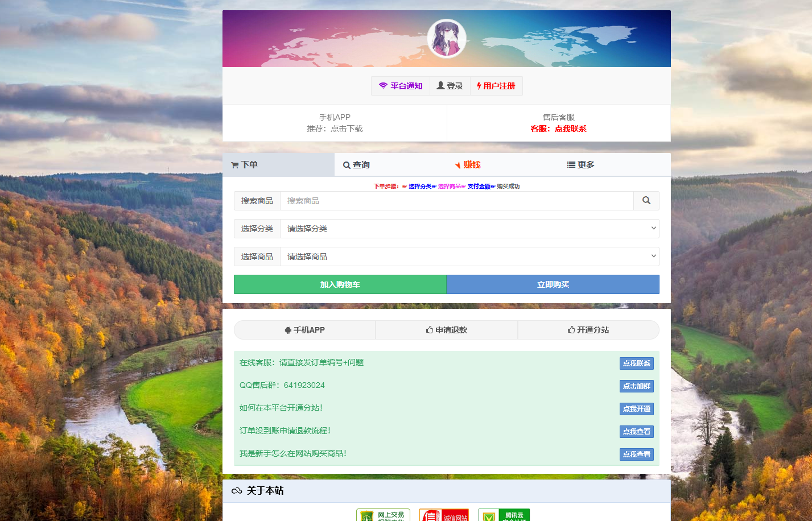Image resolution: width=812 pixels, height=521 pixels.
Task: Click 点击加群 in QQ售后群 row
Action: click(637, 386)
